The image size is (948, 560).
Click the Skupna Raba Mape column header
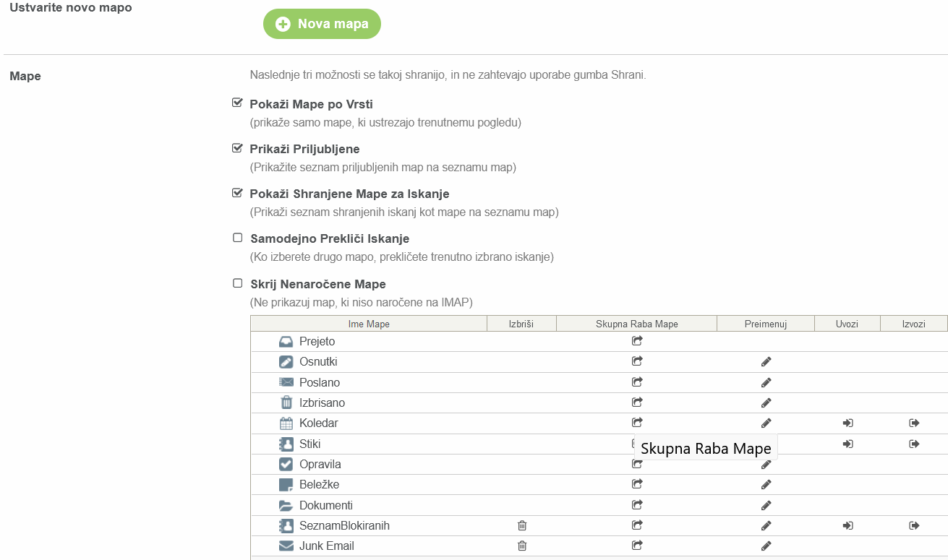tap(637, 324)
